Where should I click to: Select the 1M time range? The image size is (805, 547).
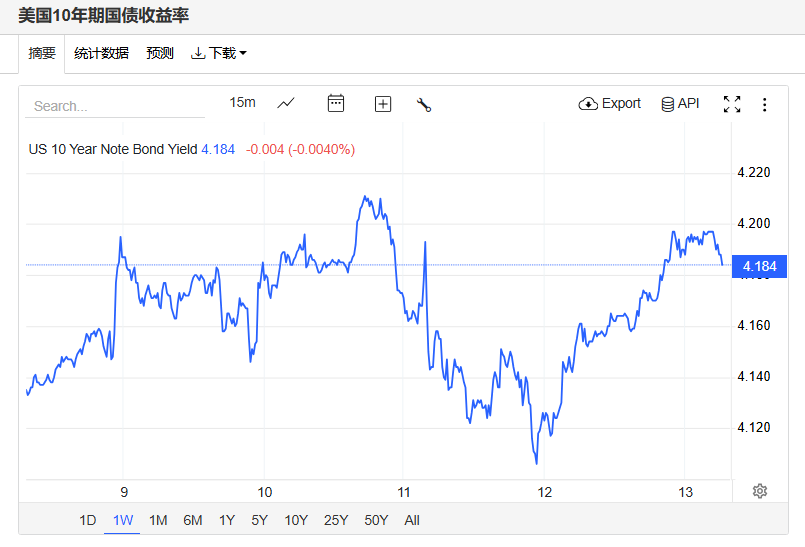(x=158, y=520)
